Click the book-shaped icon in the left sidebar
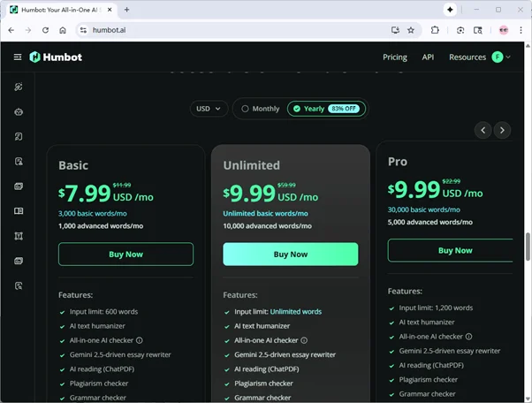 [x=19, y=211]
